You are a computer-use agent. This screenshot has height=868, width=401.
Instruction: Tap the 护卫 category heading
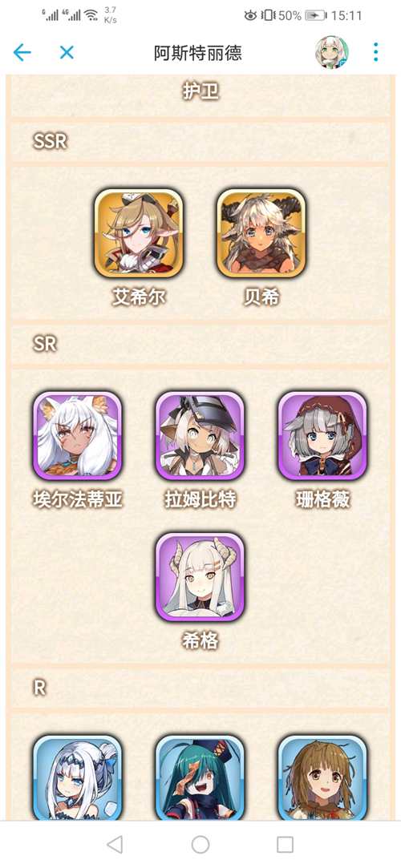click(200, 91)
